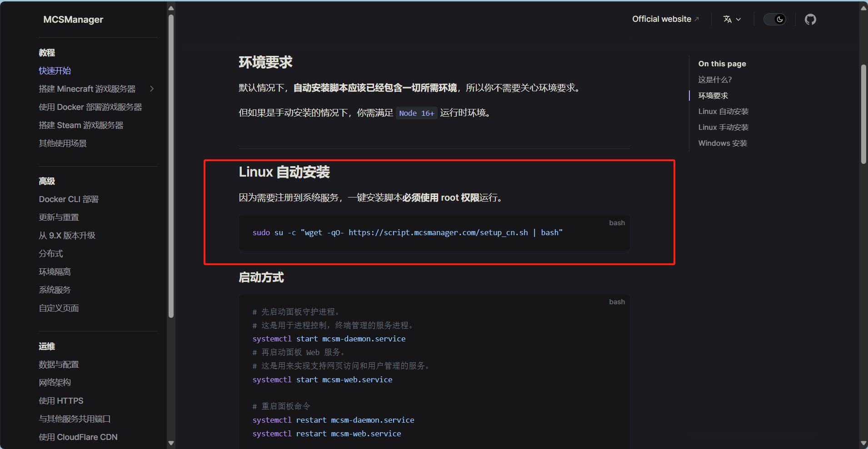Image resolution: width=868 pixels, height=449 pixels.
Task: Click the 高级 sidebar group title
Action: pyautogui.click(x=47, y=181)
